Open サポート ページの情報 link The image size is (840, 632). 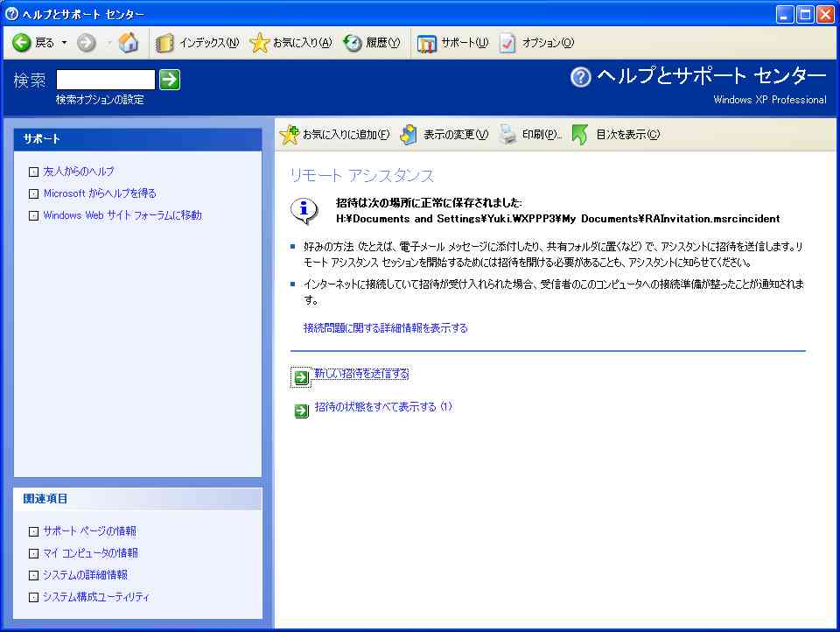[90, 531]
